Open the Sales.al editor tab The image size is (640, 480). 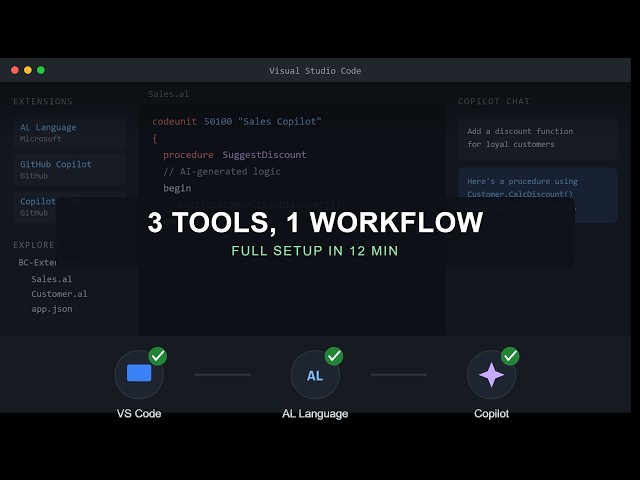point(169,94)
